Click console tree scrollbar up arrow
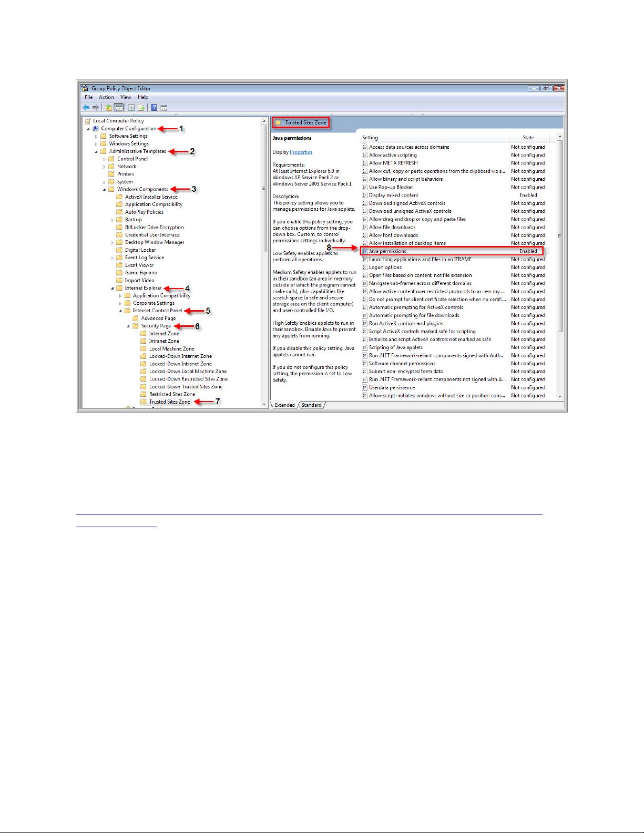Image resolution: width=644 pixels, height=833 pixels. [x=264, y=121]
